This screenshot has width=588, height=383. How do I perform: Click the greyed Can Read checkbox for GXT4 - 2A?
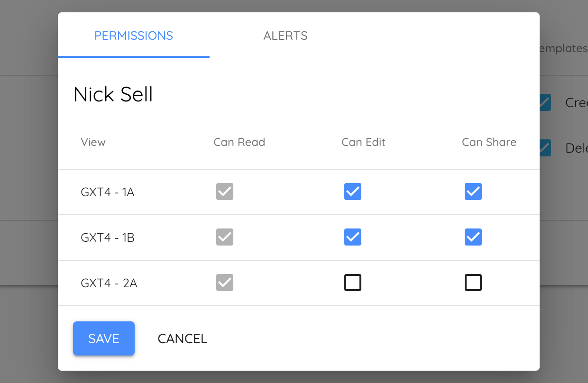(225, 283)
